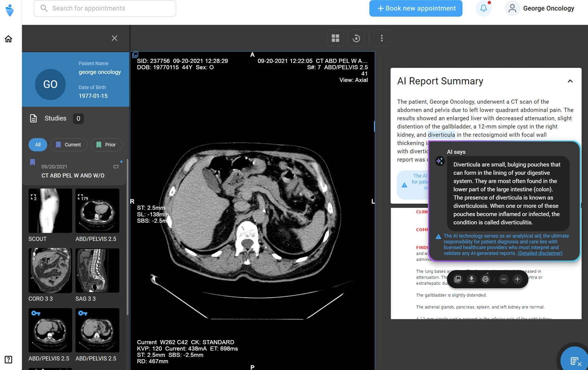
Task: Open the Detailed disclaimer link
Action: click(540, 253)
